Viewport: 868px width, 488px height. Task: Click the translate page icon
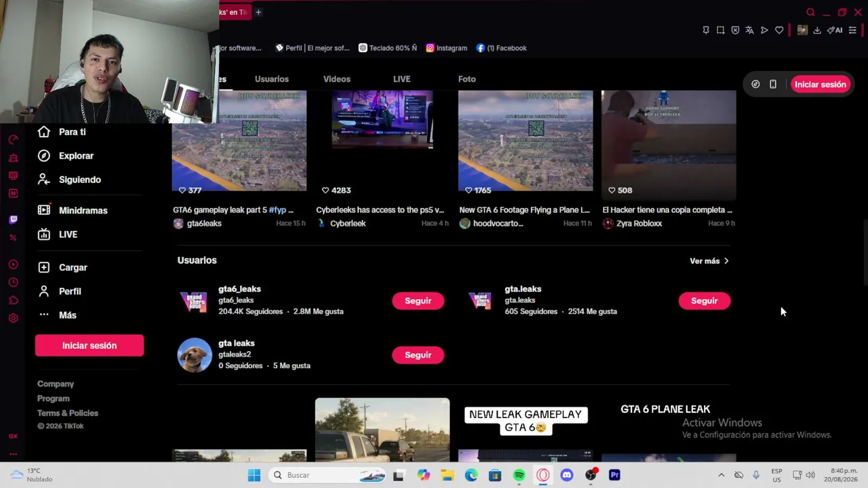click(749, 30)
